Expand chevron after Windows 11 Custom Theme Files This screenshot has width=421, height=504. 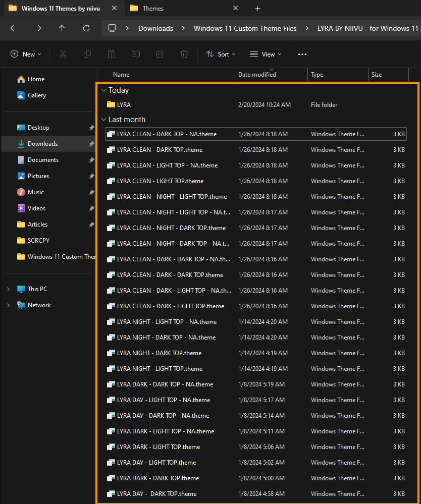pyautogui.click(x=307, y=28)
